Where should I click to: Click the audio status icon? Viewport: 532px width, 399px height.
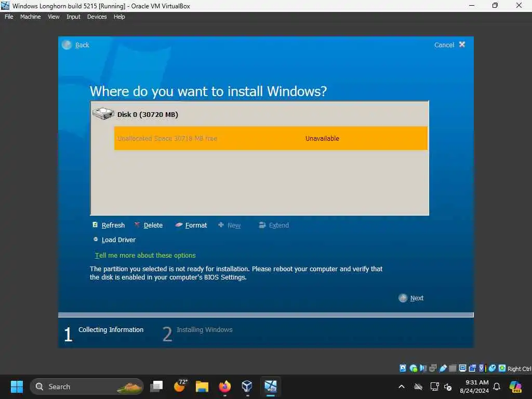tap(423, 368)
